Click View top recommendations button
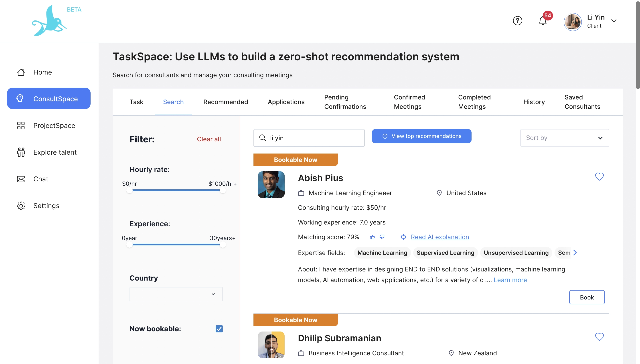 pyautogui.click(x=421, y=136)
